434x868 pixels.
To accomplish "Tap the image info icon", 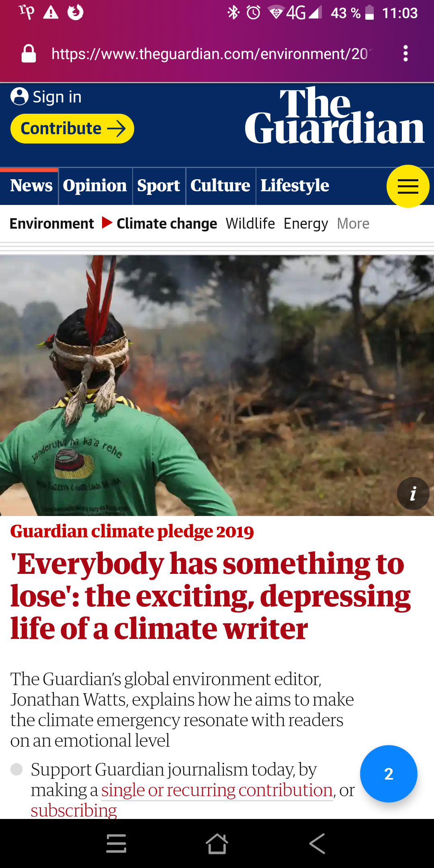I will click(x=413, y=493).
